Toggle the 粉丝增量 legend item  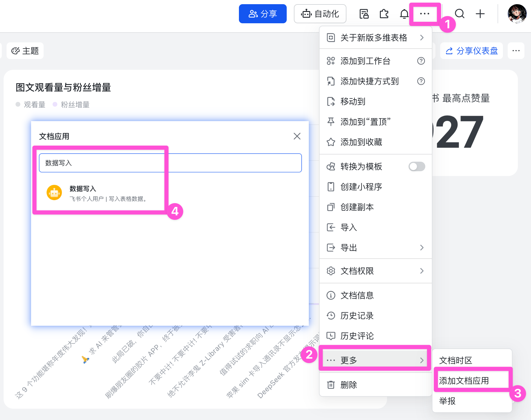(x=71, y=104)
